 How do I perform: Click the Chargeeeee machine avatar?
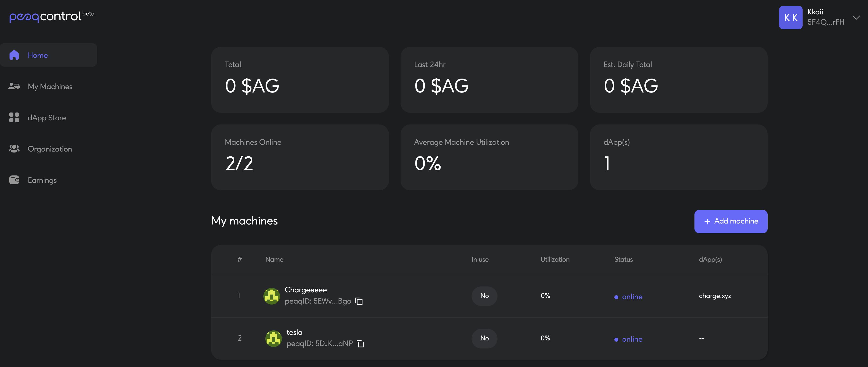click(272, 296)
